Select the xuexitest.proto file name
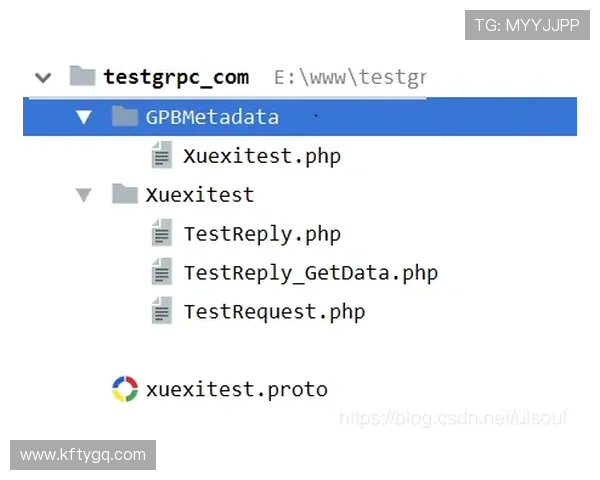This screenshot has width=600, height=480. point(236,389)
